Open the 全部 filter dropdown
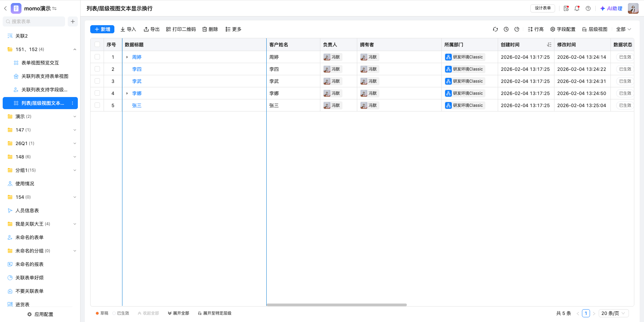This screenshot has width=644, height=322. tap(624, 29)
